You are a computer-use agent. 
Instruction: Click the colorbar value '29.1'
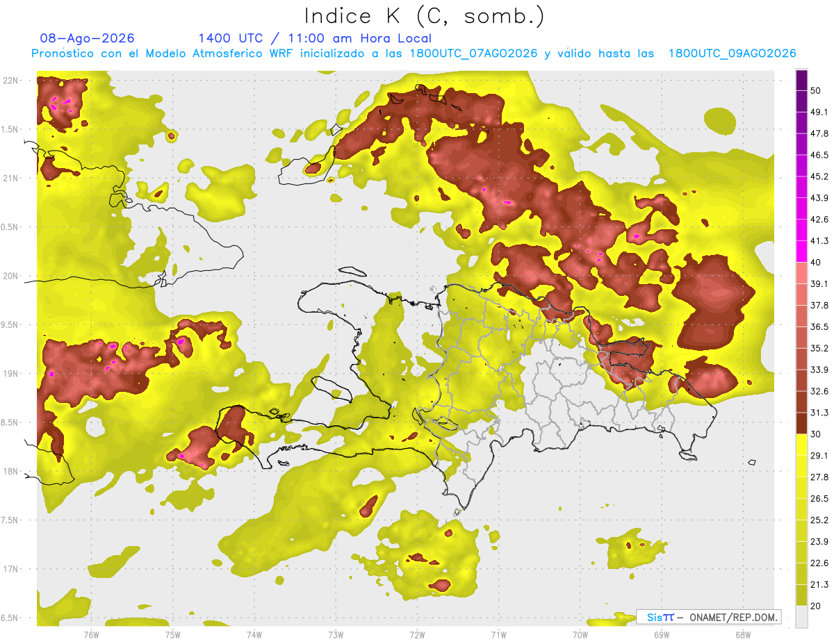[x=819, y=455]
